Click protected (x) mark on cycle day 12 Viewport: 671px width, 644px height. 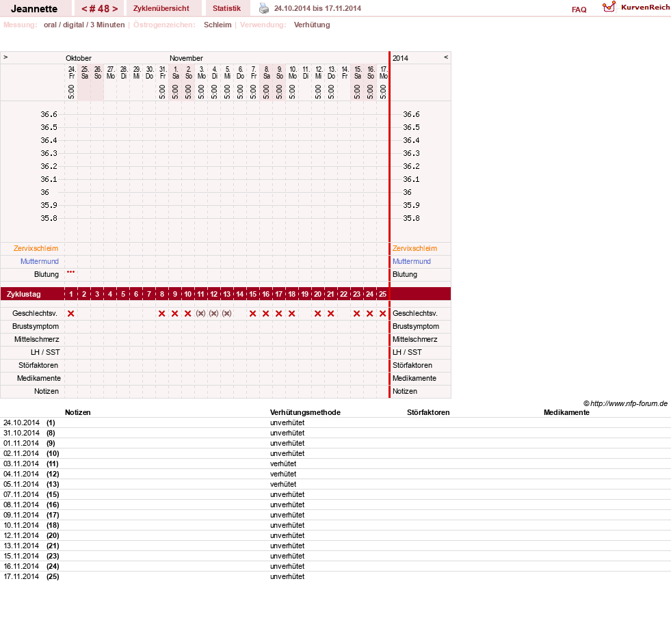[213, 313]
